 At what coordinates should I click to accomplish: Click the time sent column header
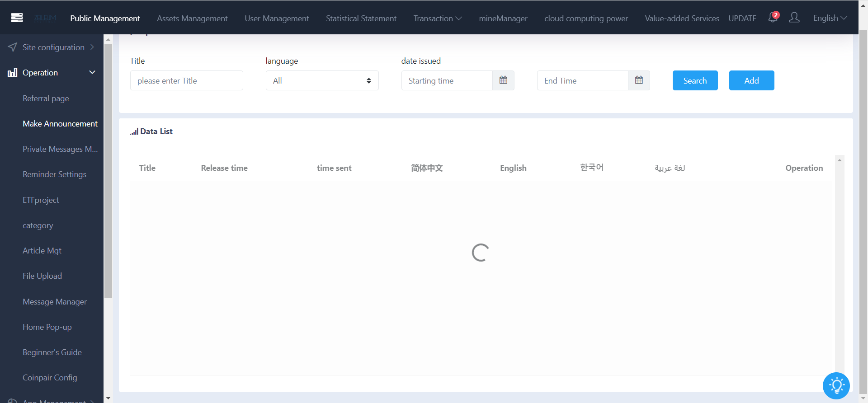[x=334, y=168]
